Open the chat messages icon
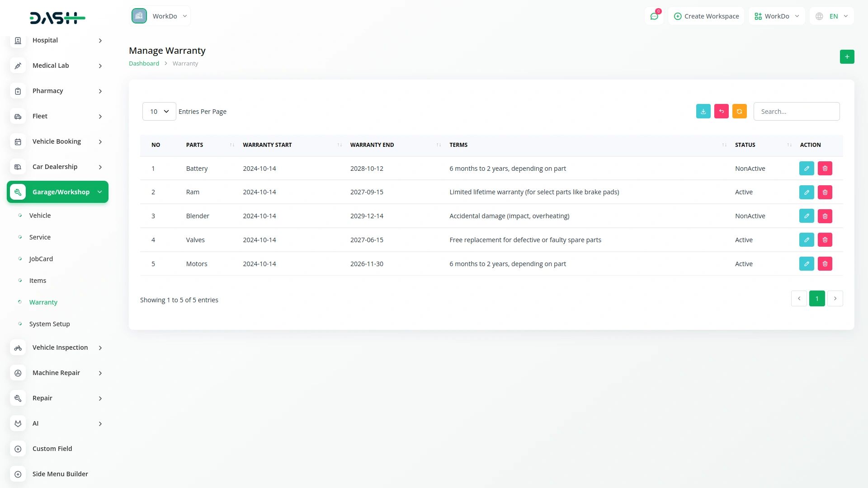This screenshot has height=488, width=868. 654,16
